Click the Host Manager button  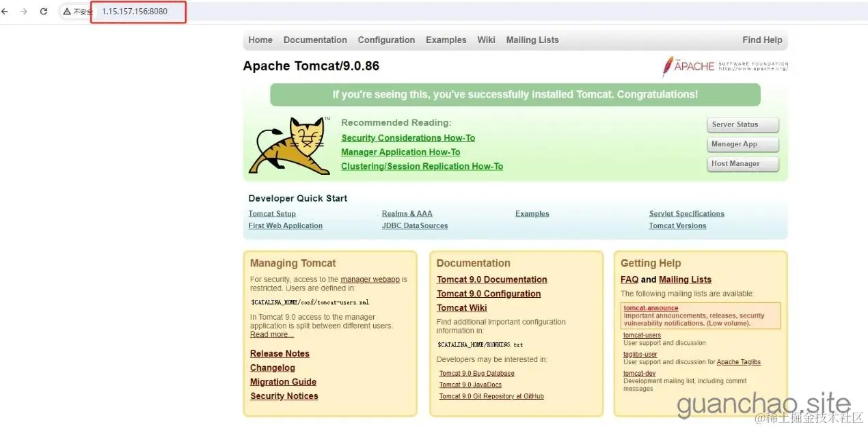(743, 164)
